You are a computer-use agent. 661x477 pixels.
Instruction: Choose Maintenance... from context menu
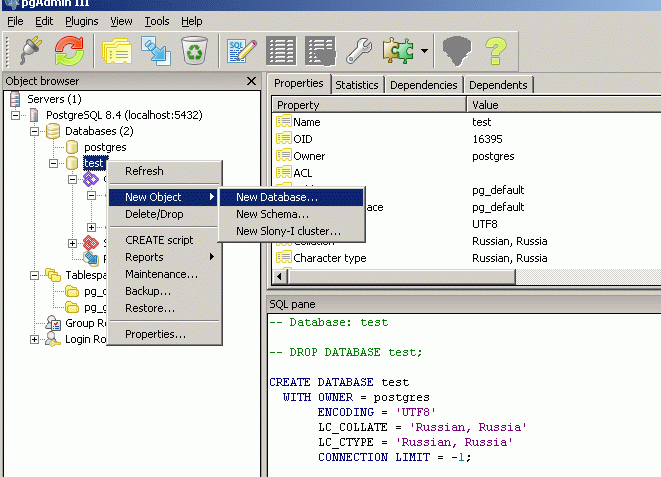tap(165, 274)
